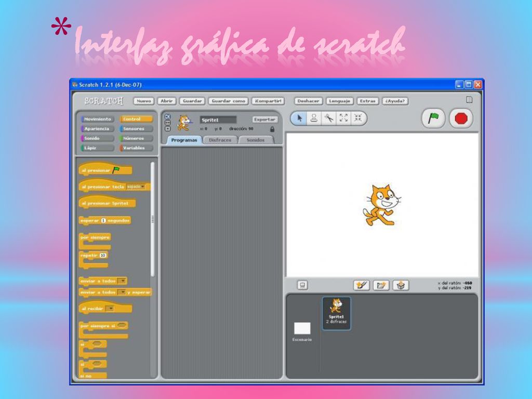Click the Guardar button

192,101
